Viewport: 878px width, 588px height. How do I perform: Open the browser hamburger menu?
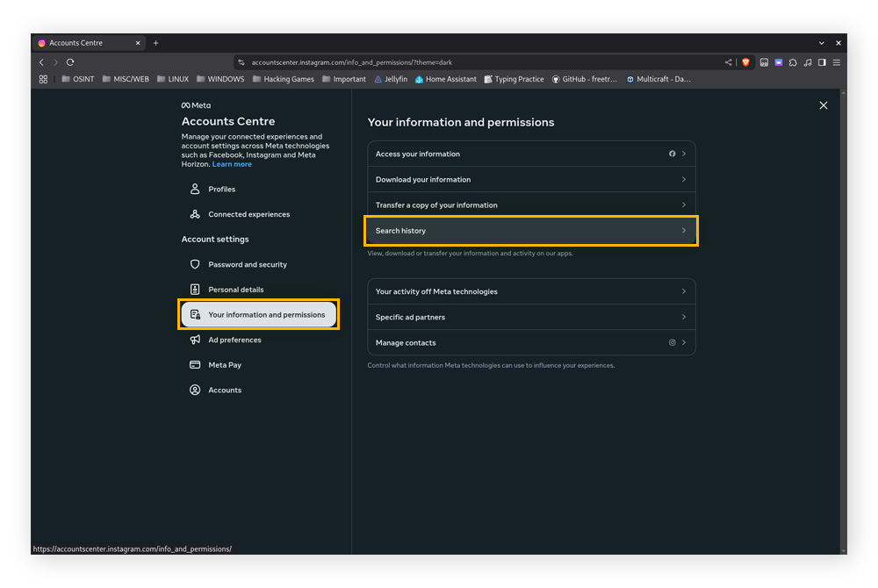coord(837,62)
